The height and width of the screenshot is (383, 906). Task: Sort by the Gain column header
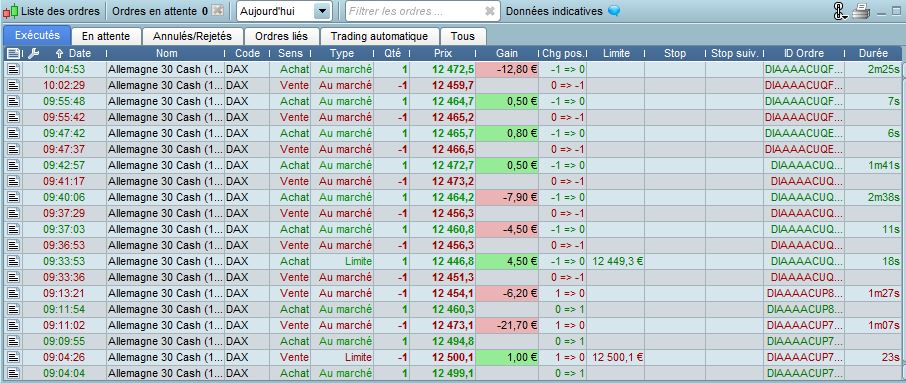507,53
